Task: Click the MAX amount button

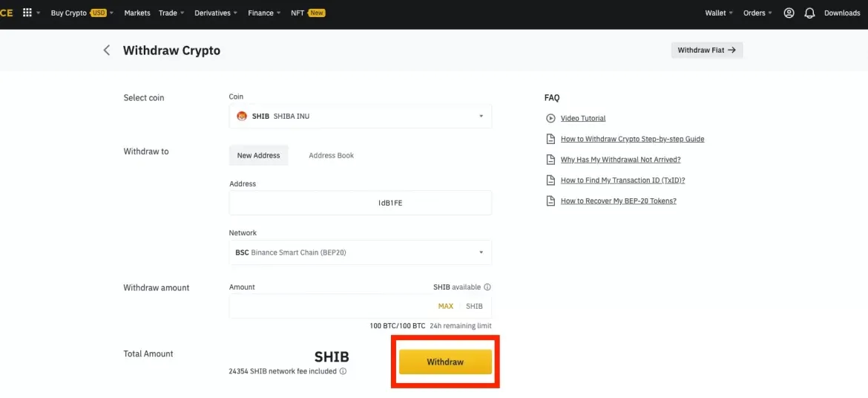Action: (446, 306)
